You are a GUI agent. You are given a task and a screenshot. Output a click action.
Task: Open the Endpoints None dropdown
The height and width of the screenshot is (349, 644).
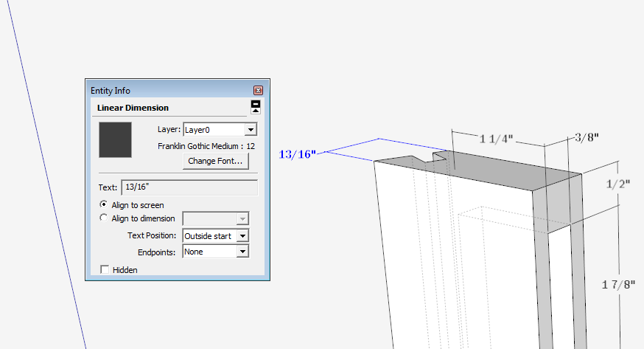[216, 252]
